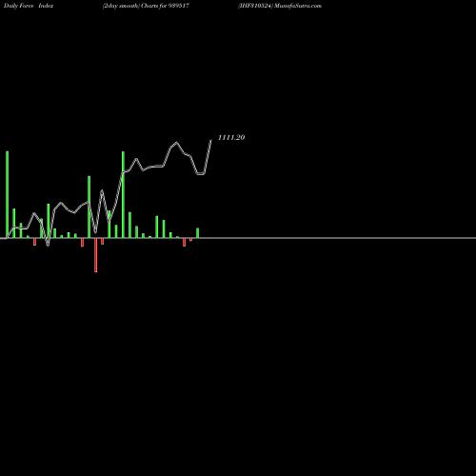Click the 'Daily Force Index' title text
Image resolution: width=476 pixels, height=476 pixels.
click(x=29, y=6)
